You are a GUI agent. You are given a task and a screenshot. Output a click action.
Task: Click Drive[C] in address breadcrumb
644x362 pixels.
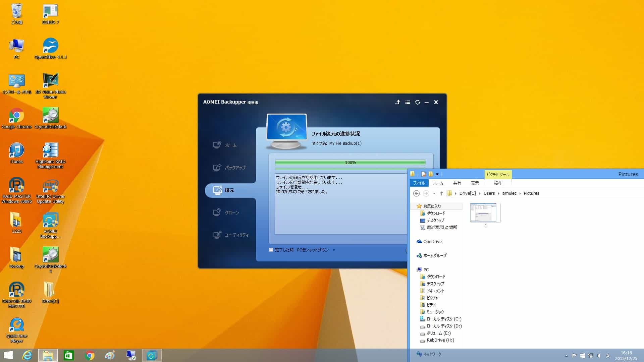(467, 193)
